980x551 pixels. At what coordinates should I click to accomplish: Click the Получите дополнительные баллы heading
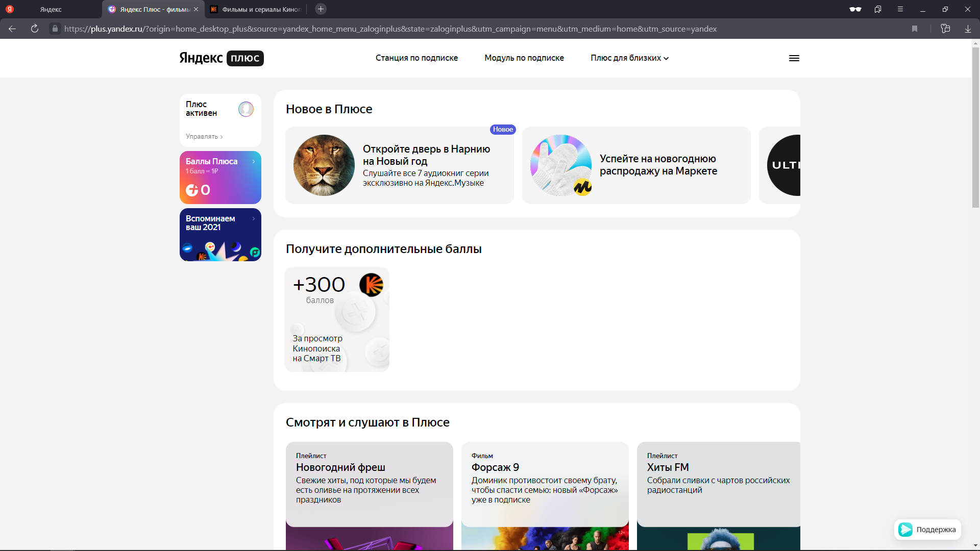384,249
